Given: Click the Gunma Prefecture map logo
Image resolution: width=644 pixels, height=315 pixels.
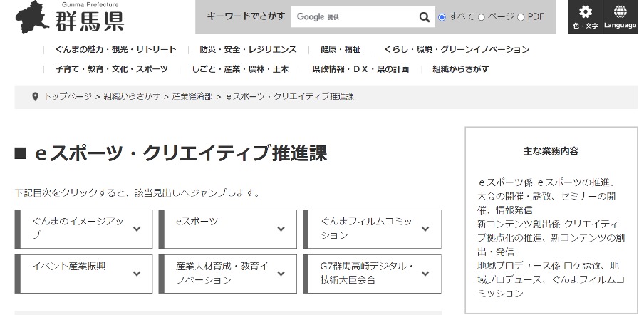Looking at the screenshot, I should tap(33, 17).
